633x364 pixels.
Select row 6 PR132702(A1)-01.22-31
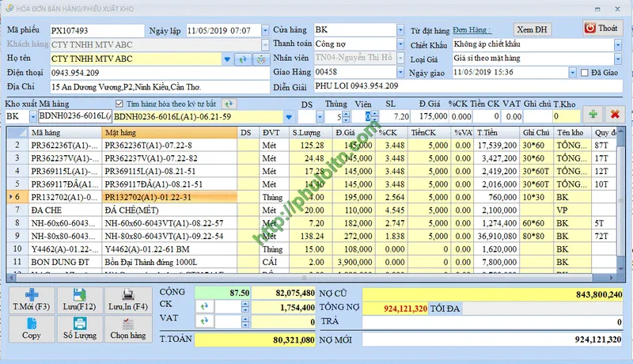tap(311, 197)
